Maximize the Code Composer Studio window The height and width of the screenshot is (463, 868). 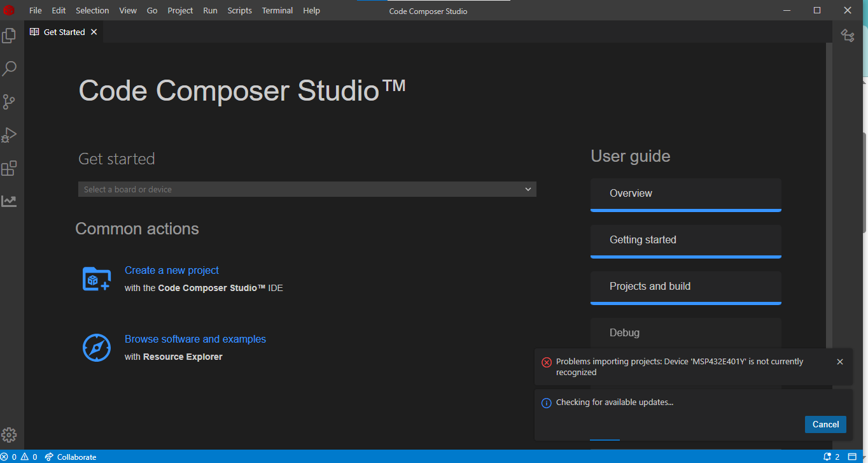point(817,10)
